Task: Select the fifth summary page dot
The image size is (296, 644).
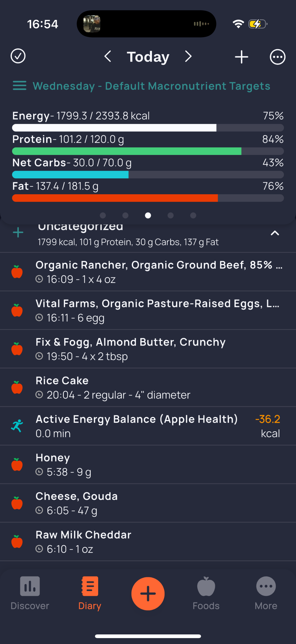Action: 193,215
